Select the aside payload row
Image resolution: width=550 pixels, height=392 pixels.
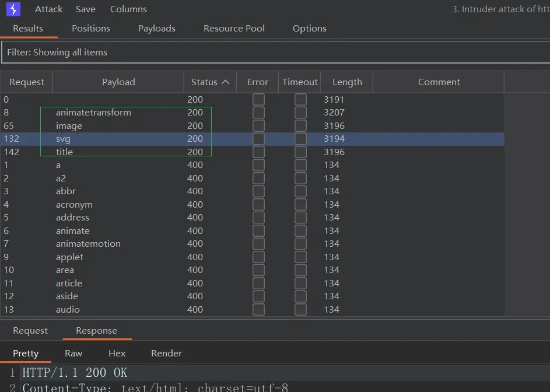[252, 296]
